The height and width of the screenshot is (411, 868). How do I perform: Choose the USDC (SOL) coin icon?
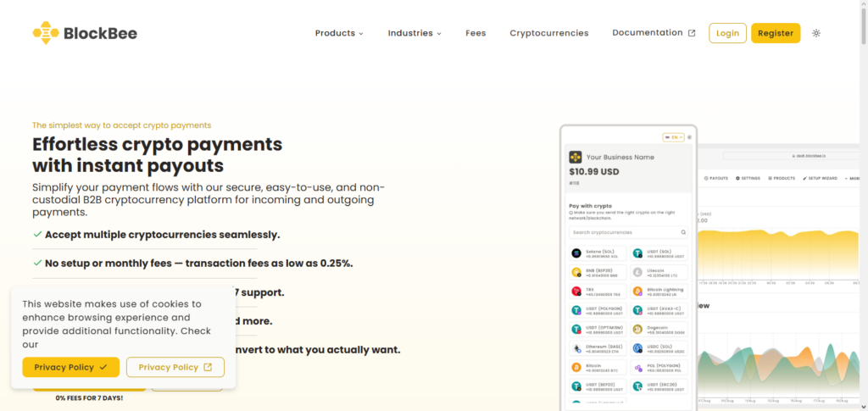tap(637, 348)
